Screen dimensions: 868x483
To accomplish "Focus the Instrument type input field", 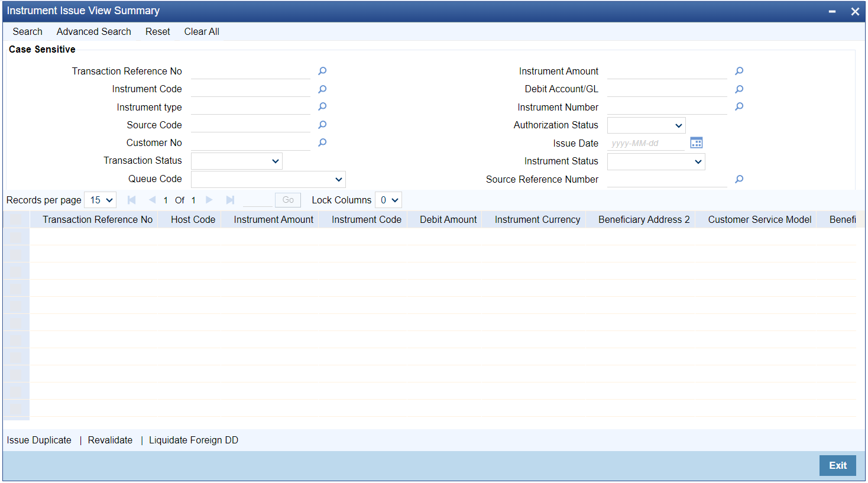I will [x=251, y=107].
